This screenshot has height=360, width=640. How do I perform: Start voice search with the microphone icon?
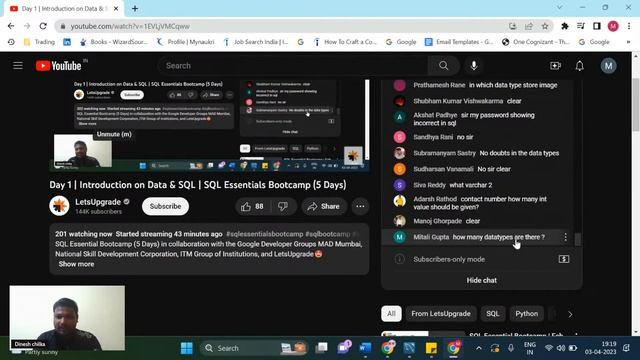pyautogui.click(x=473, y=65)
